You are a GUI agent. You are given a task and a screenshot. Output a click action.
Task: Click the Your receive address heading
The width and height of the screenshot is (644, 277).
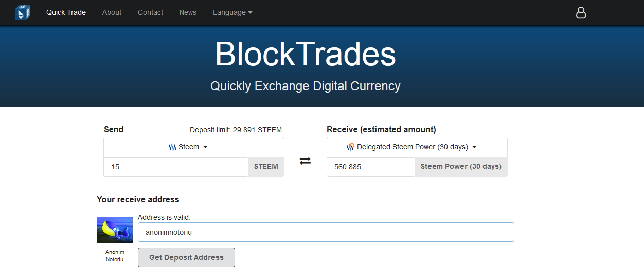(138, 200)
